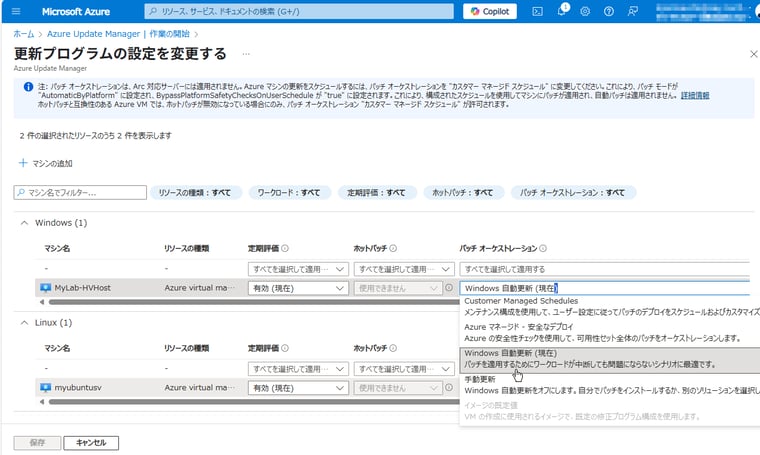
Task: Open portal settings gear
Action: [x=585, y=11]
